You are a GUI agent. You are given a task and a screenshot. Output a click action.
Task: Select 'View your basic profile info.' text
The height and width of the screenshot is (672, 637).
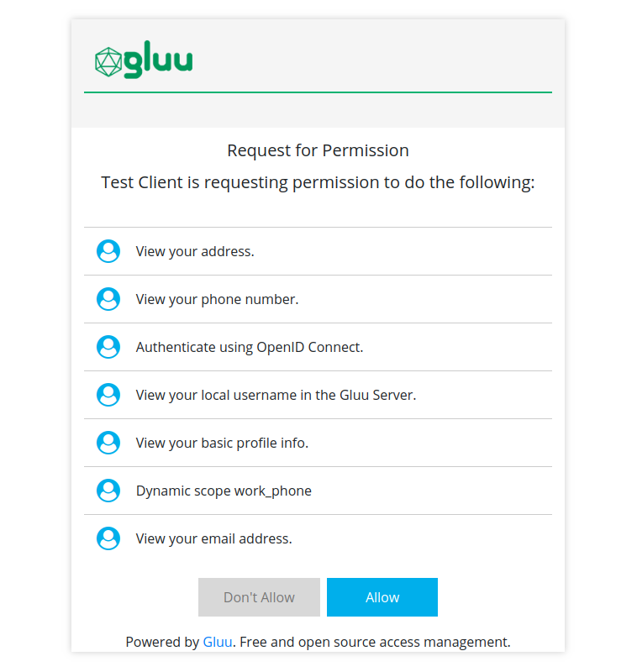coord(222,443)
